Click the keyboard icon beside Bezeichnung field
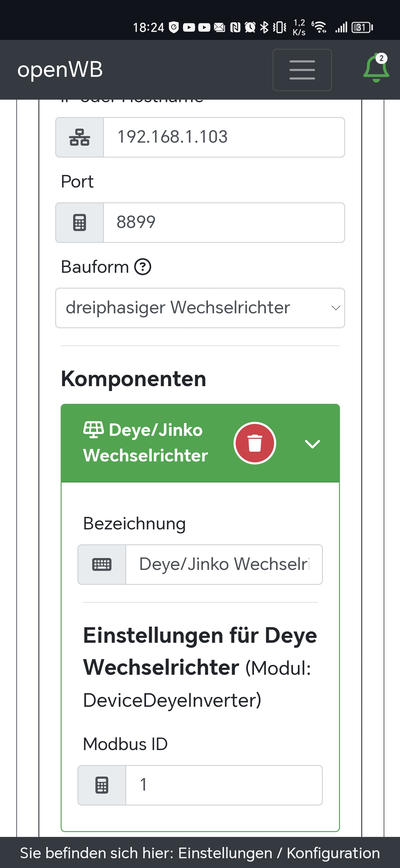The width and height of the screenshot is (400, 868). coord(102,564)
